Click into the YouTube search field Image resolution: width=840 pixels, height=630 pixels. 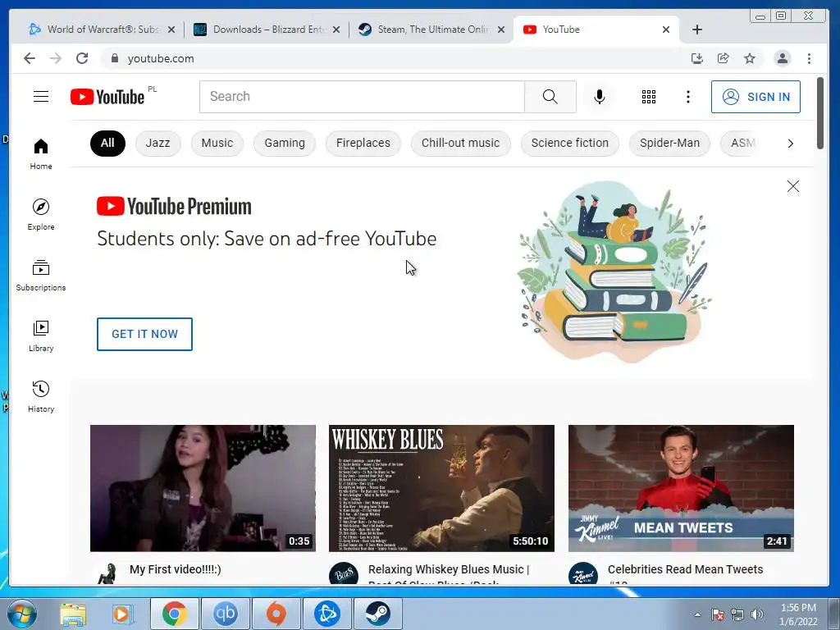(x=362, y=97)
